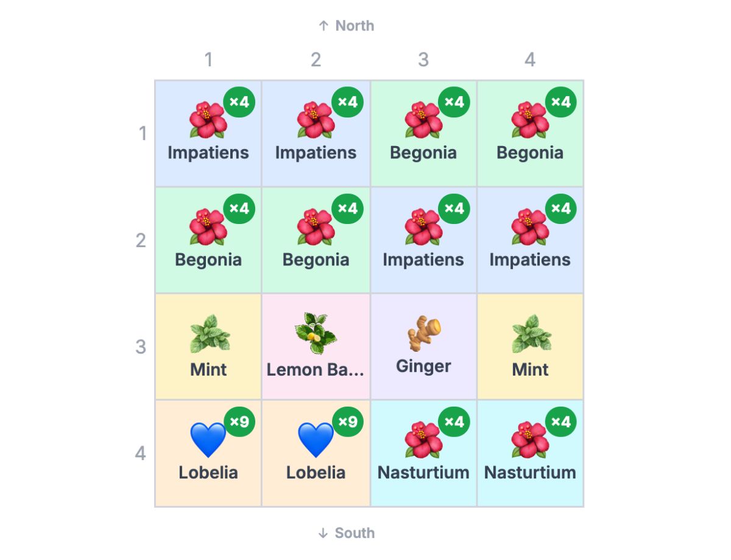Click the ×4 badge on row 1 column 3 Begonia

454,102
